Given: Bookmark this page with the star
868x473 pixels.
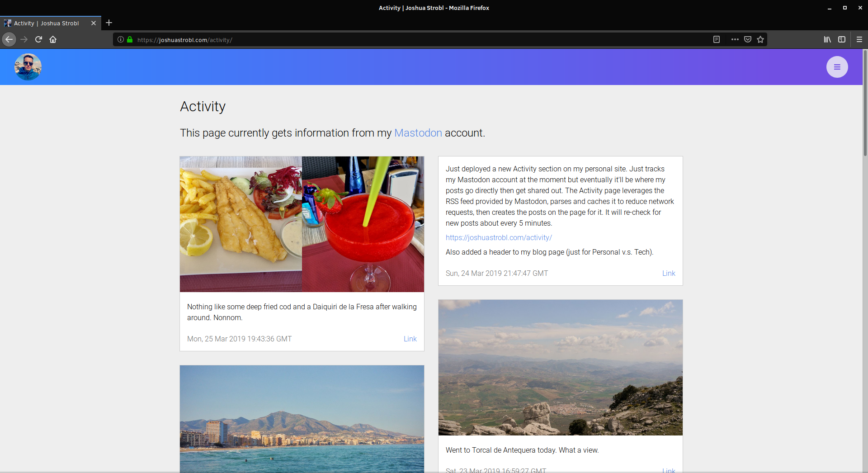Looking at the screenshot, I should pyautogui.click(x=760, y=39).
